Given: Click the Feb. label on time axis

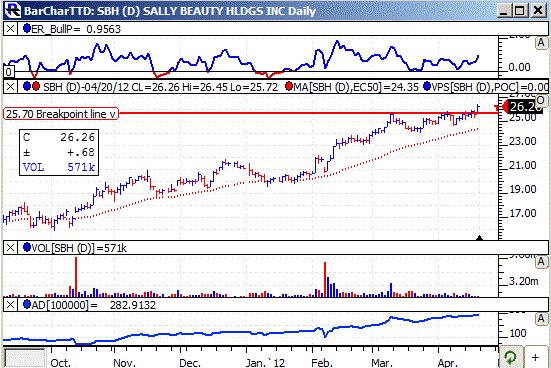Looking at the screenshot, I should click(x=322, y=362).
